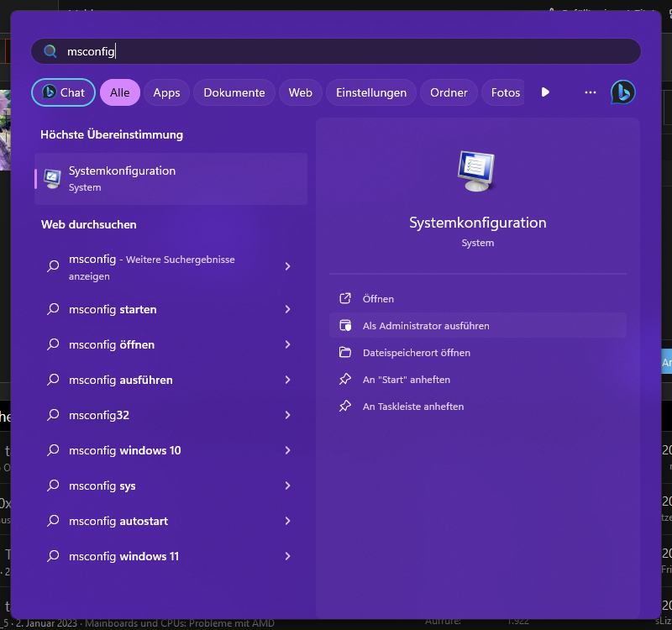
Task: Expand chevron beside msconfig windows 10
Action: pyautogui.click(x=287, y=450)
